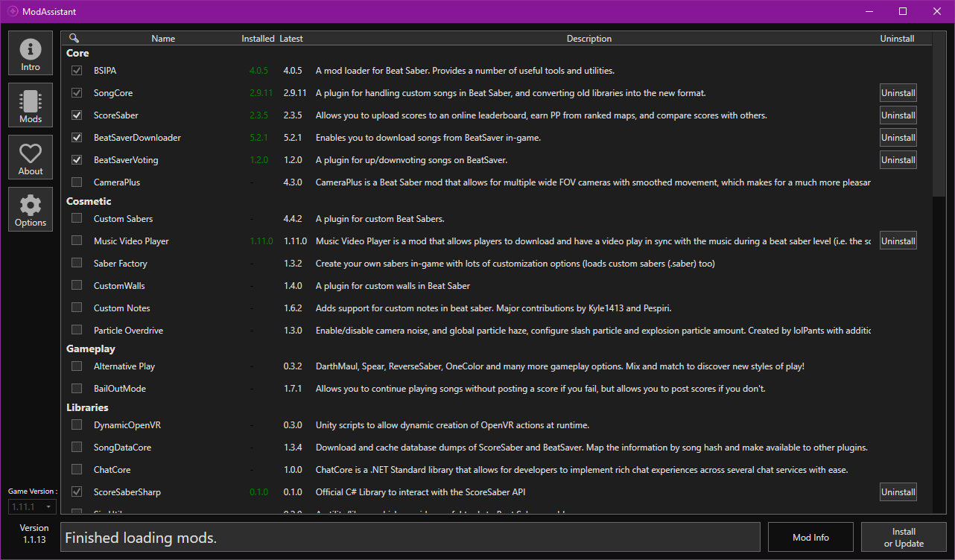955x560 pixels.
Task: Uninstall Music Video Player mod
Action: [x=898, y=241]
